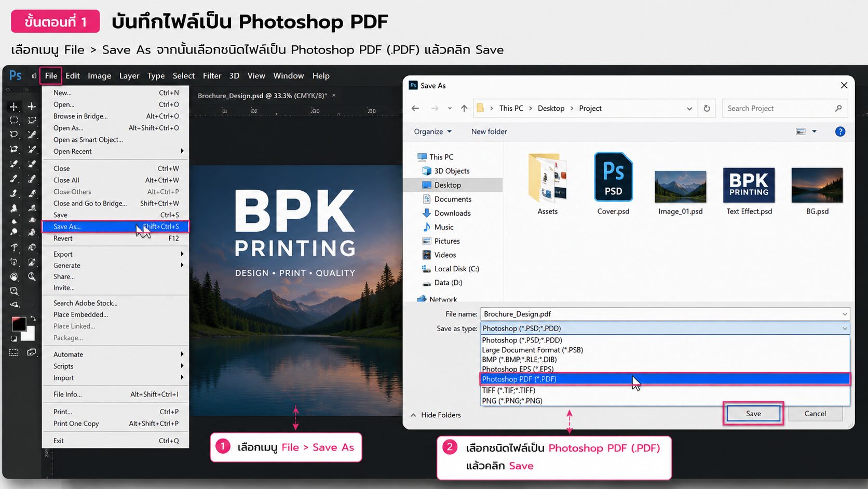Click the Cancel button
Viewport: 868px width, 489px height.
coord(815,414)
